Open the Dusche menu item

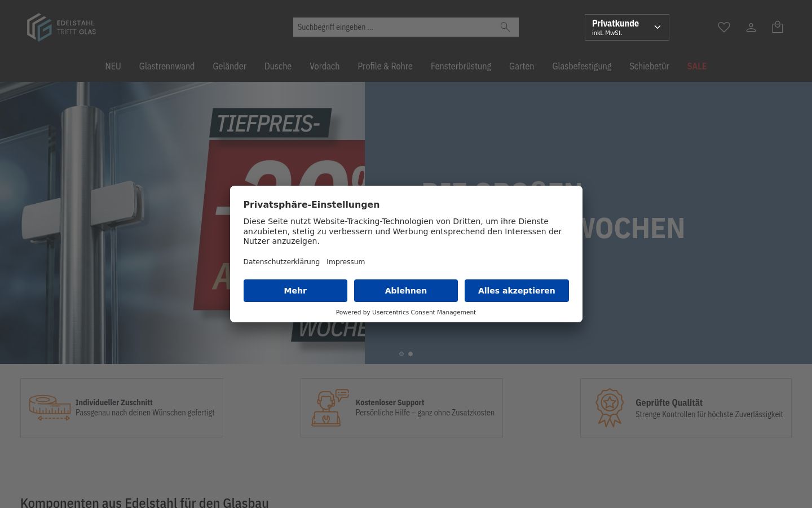(x=278, y=66)
